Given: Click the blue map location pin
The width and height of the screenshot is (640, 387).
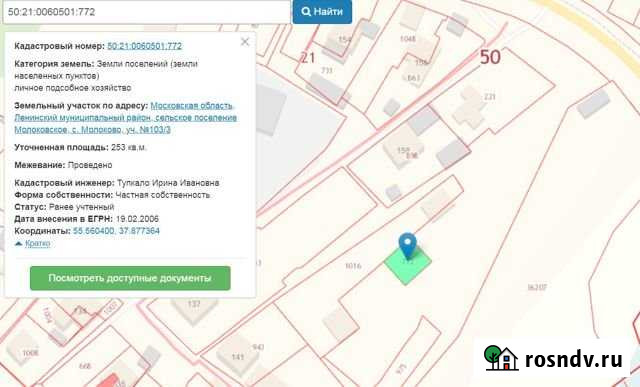Looking at the screenshot, I should (407, 245).
